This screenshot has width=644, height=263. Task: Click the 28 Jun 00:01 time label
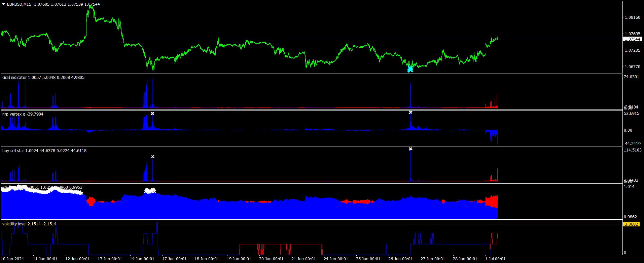[465, 259]
